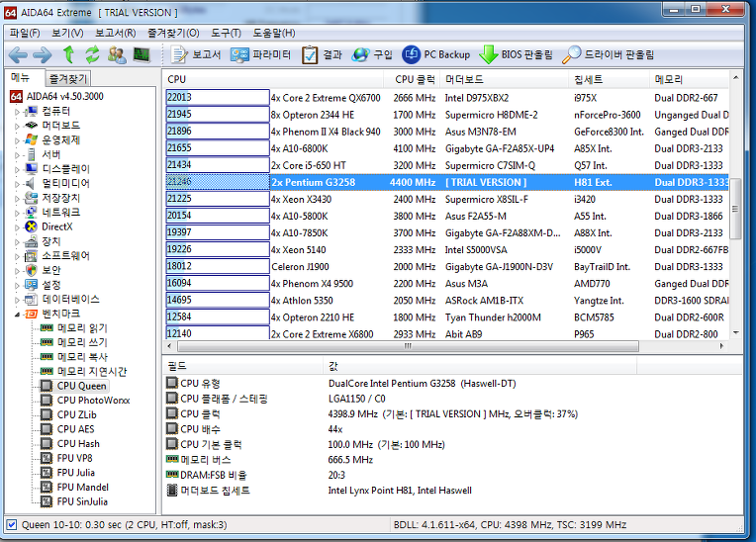
Task: Select CPU AES benchmark
Action: pyautogui.click(x=75, y=429)
